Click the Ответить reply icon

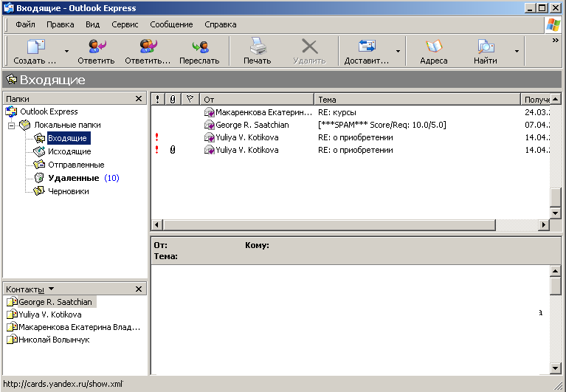pyautogui.click(x=97, y=47)
